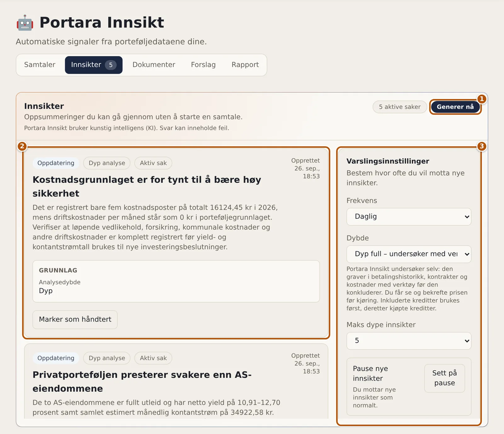Click Aktiv sak tag on Kostnadsgrunnlaget card
Viewport: 504px width, 434px height.
tap(153, 163)
